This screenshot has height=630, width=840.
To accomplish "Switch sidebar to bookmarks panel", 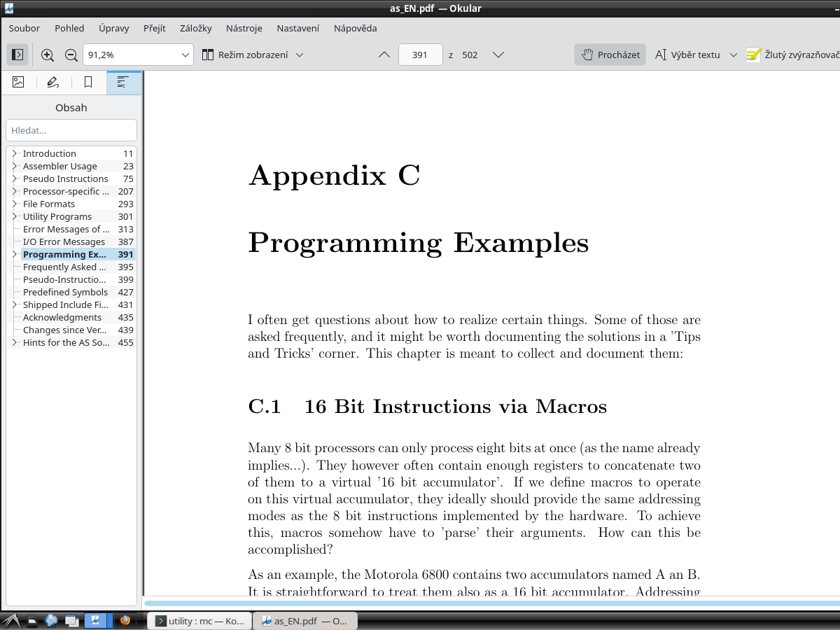I will point(88,83).
